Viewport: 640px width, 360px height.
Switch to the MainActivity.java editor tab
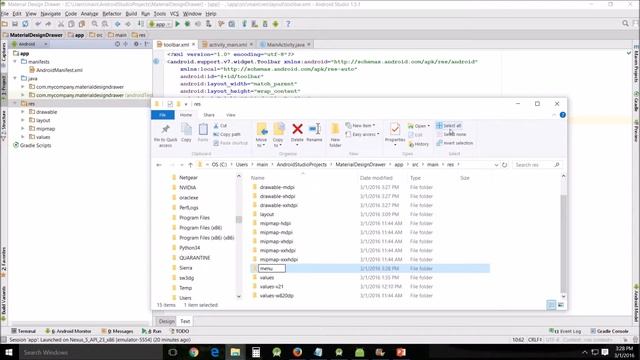(285, 44)
